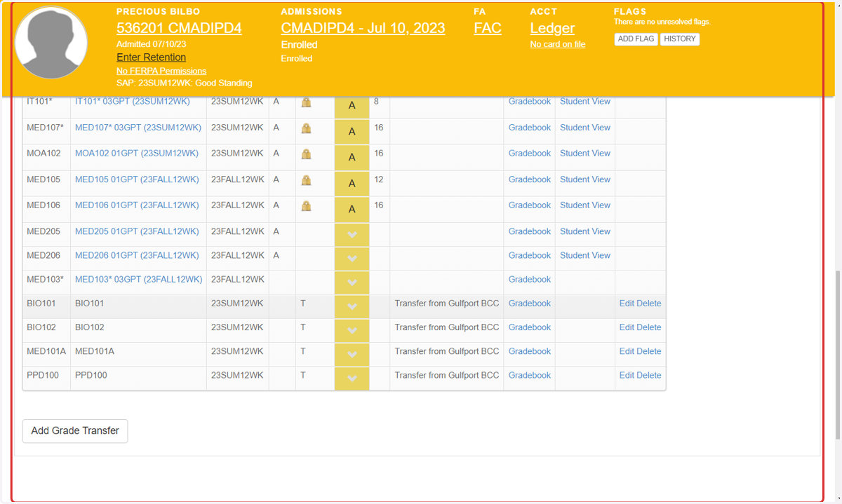Screen dimensions: 842x504
Task: Open Student View for MED205
Action: click(x=585, y=231)
